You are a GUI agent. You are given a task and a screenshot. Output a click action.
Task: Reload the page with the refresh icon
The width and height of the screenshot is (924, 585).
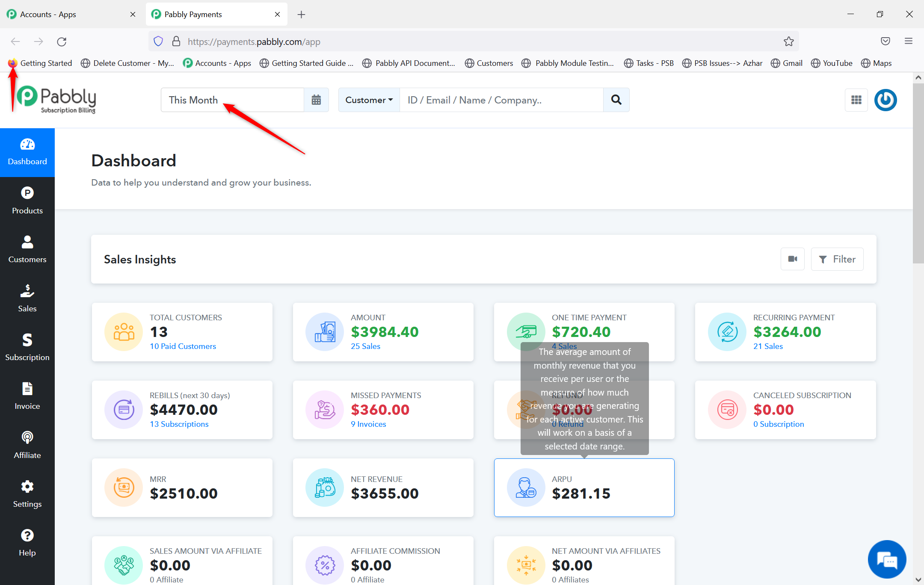pos(62,41)
